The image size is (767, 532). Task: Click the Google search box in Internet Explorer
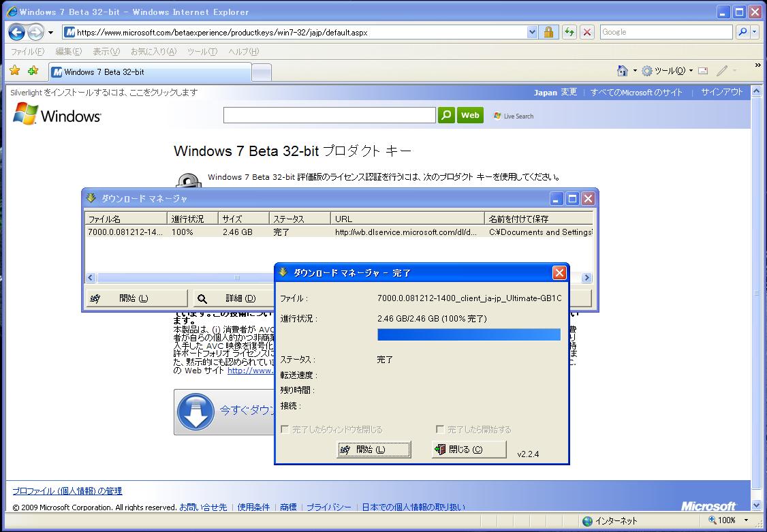[x=666, y=32]
